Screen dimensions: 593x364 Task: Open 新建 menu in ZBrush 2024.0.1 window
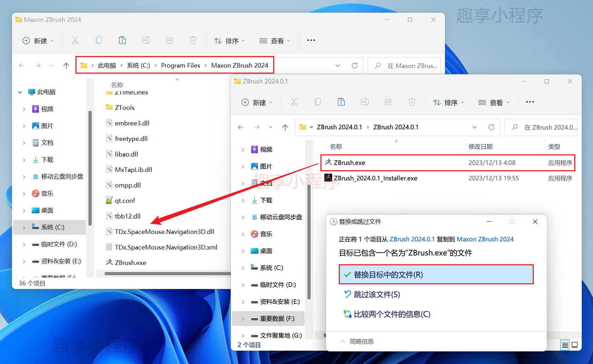[257, 103]
